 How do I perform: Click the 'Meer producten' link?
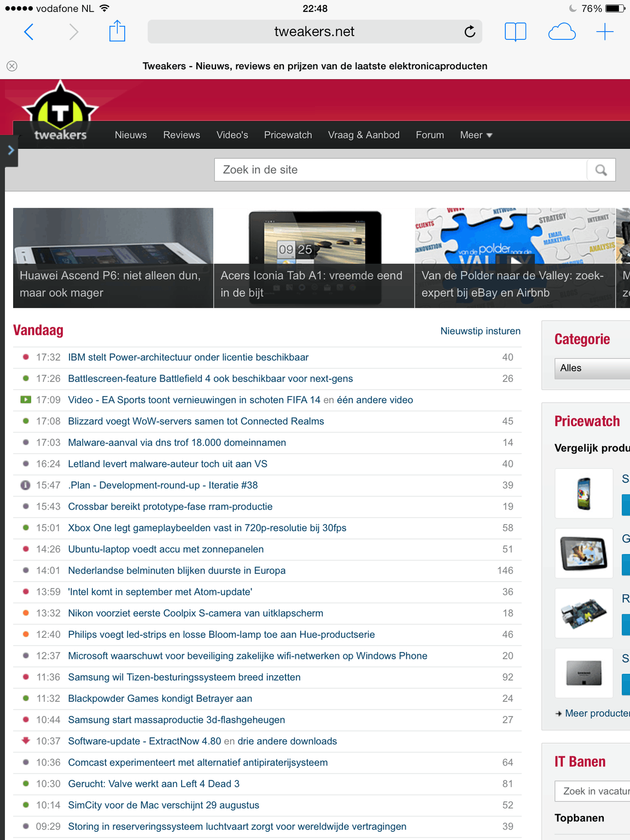click(x=597, y=714)
